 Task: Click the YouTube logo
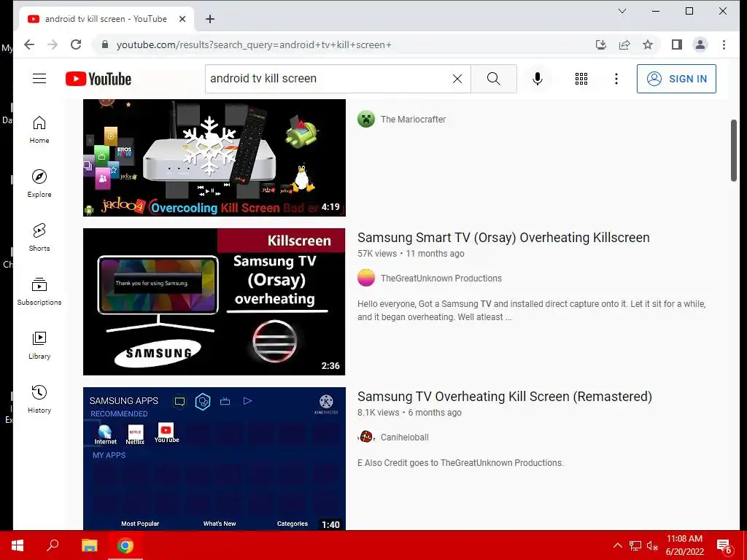tap(98, 79)
